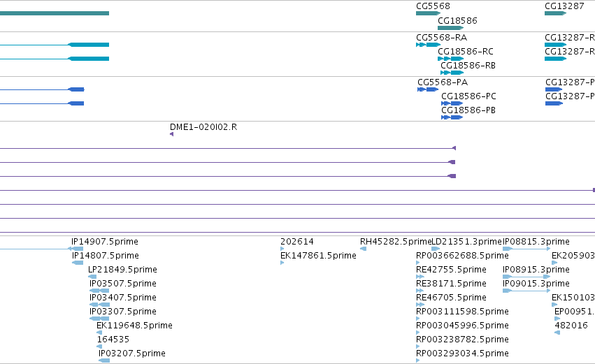This screenshot has width=595, height=364.
Task: Click the IP08815.3prime EST glyph
Action: [x=526, y=249]
